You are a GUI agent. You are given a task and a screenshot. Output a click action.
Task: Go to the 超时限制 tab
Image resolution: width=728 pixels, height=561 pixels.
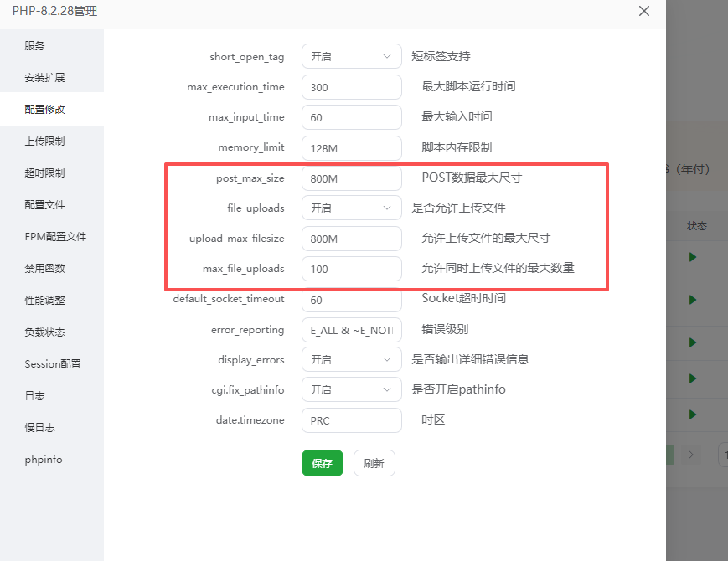(44, 173)
